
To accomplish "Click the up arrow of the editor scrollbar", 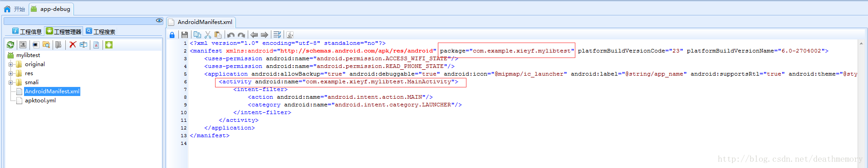I will tap(861, 44).
